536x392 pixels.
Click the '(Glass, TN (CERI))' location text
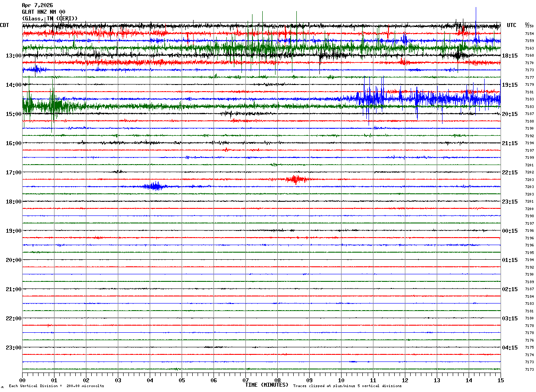coord(50,18)
